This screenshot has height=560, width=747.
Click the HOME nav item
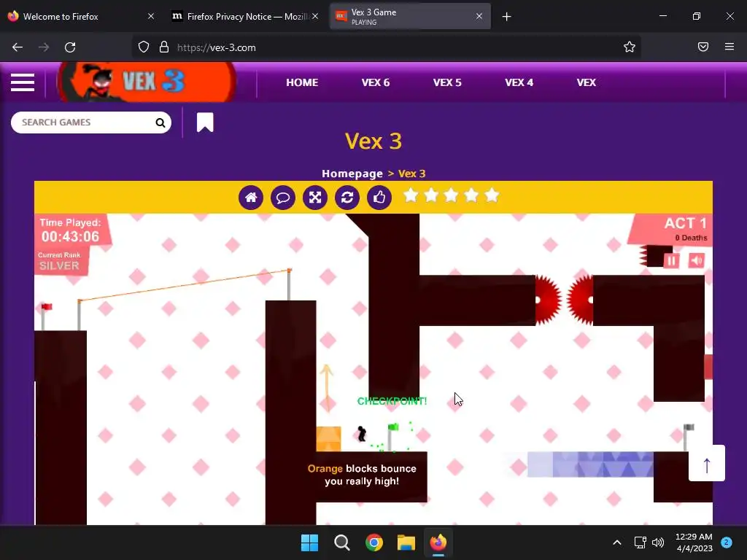point(302,82)
